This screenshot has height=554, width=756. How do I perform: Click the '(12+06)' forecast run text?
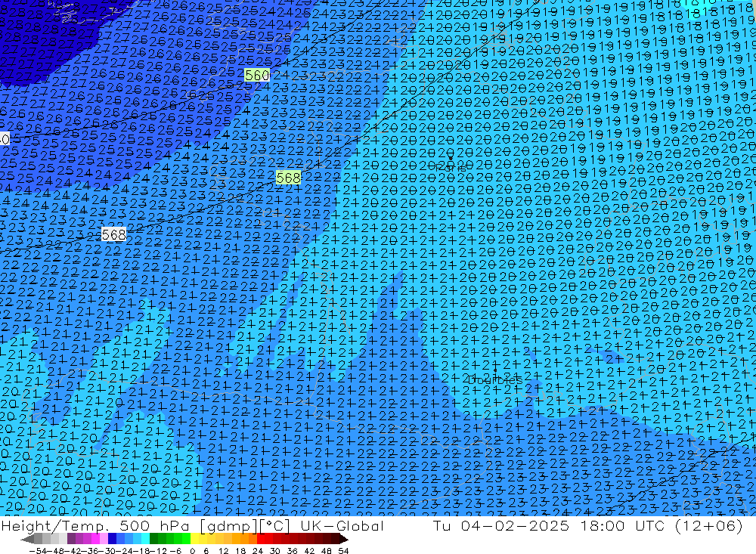(x=709, y=525)
